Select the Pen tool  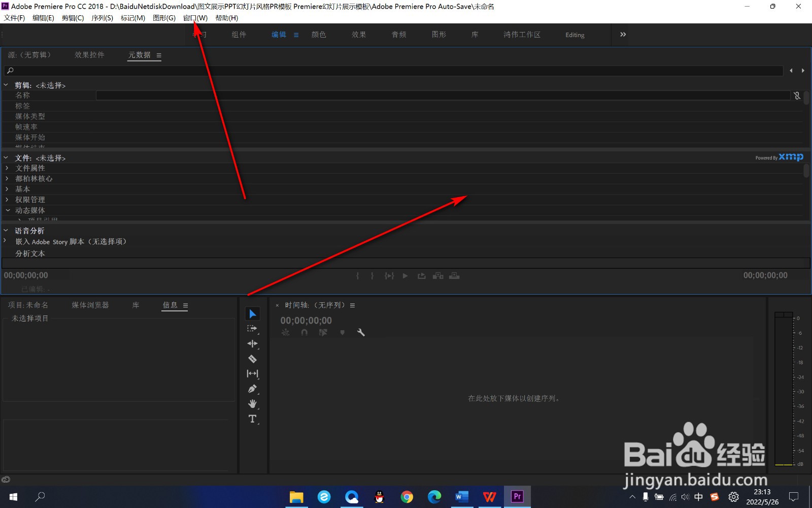click(252, 389)
